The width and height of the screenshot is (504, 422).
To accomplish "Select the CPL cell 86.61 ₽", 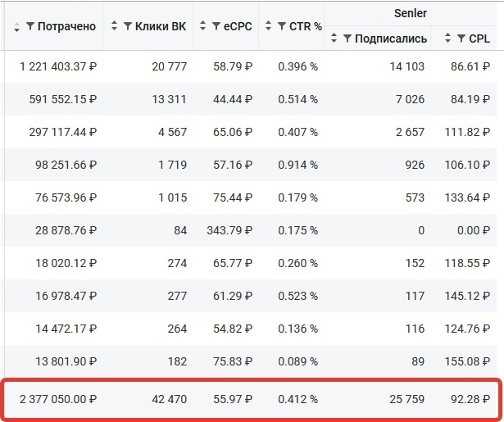I will pyautogui.click(x=470, y=66).
